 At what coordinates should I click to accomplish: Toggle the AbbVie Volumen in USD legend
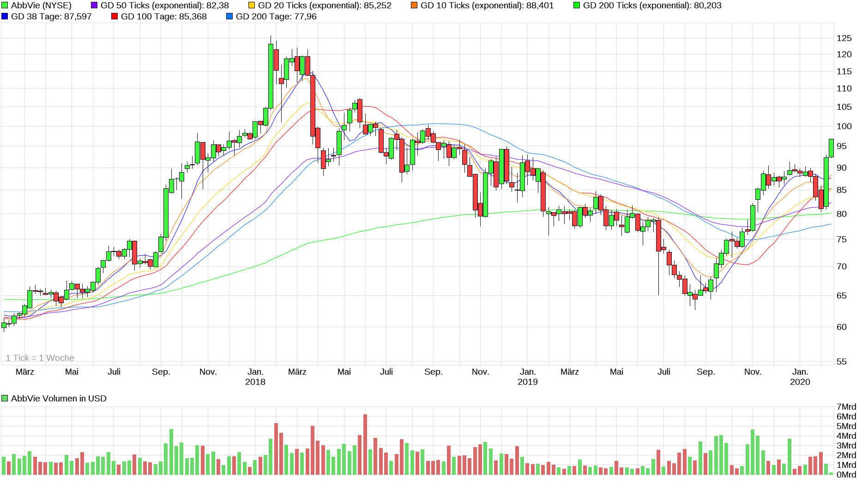click(x=4, y=398)
